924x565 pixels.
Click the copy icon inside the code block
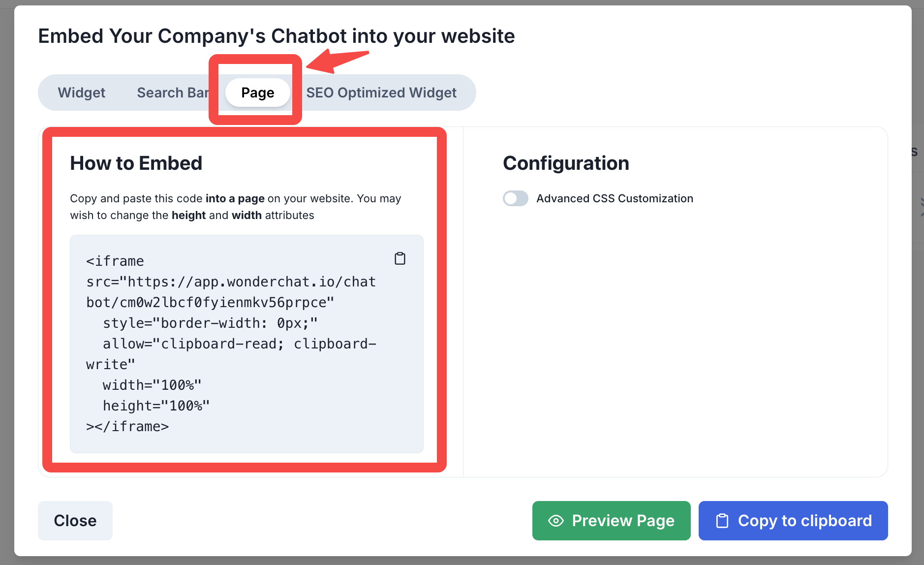click(x=400, y=258)
